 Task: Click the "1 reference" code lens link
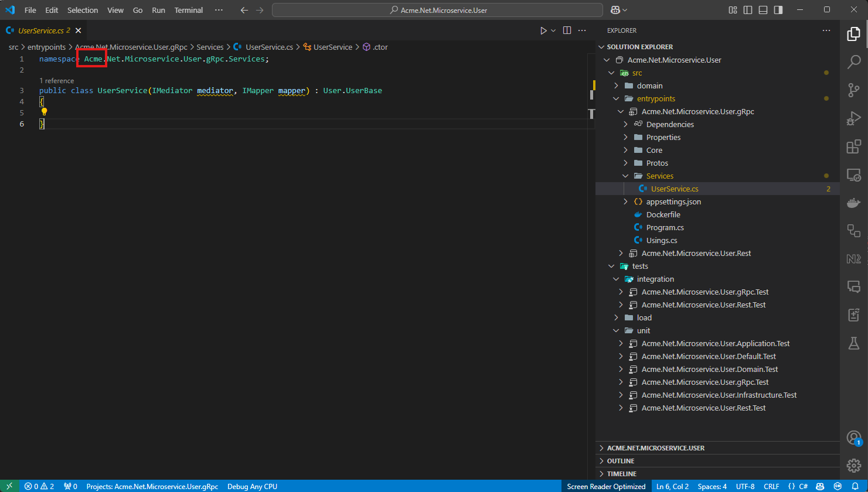[x=56, y=81]
